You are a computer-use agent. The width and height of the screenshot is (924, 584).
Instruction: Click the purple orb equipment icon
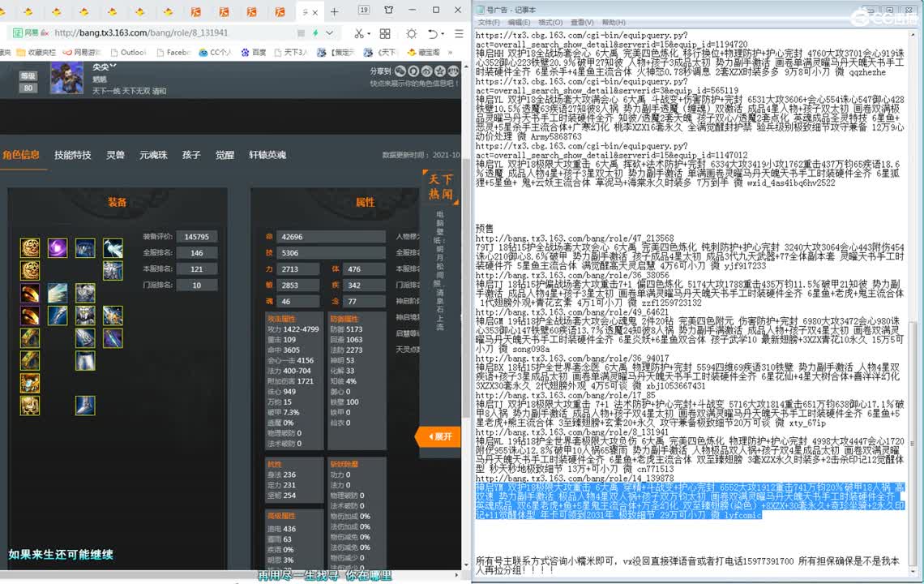click(x=57, y=248)
